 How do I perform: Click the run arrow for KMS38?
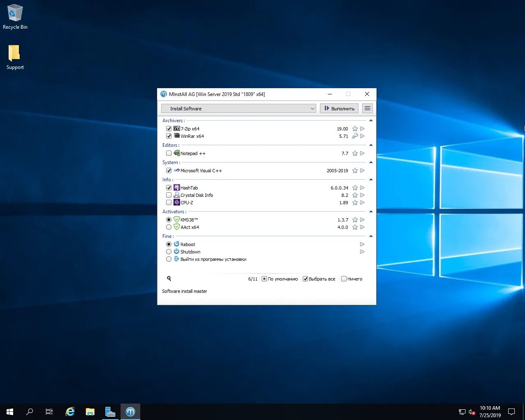(362, 220)
